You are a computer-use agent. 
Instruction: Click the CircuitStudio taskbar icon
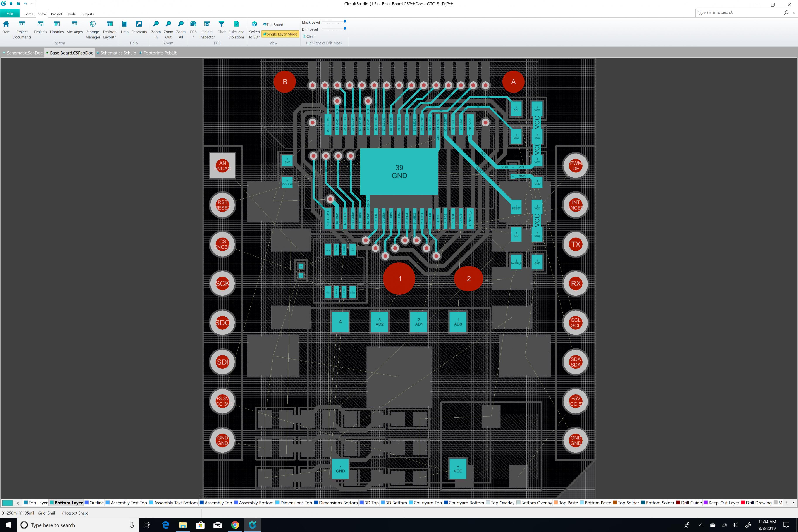tap(252, 525)
